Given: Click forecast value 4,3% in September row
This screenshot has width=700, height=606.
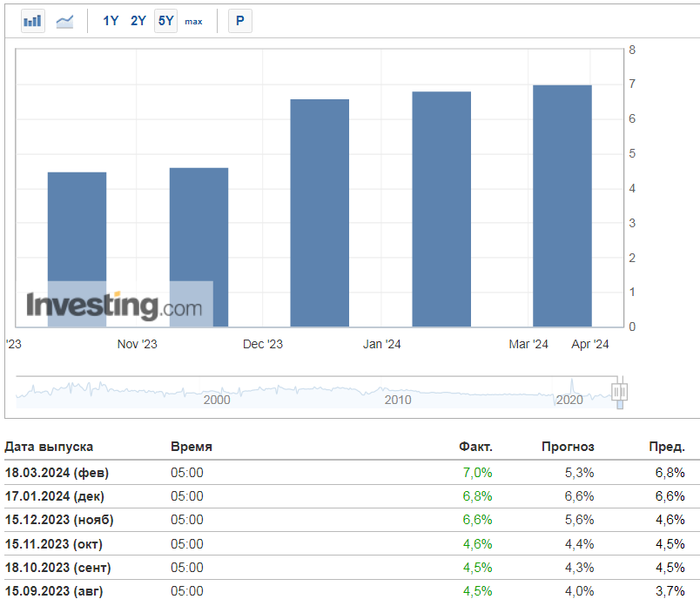Looking at the screenshot, I should [x=579, y=568].
